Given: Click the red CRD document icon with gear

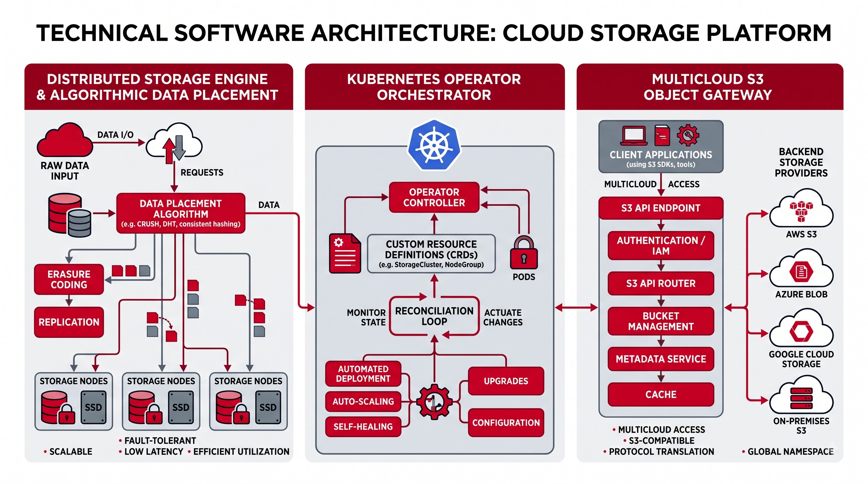Looking at the screenshot, I should [345, 253].
